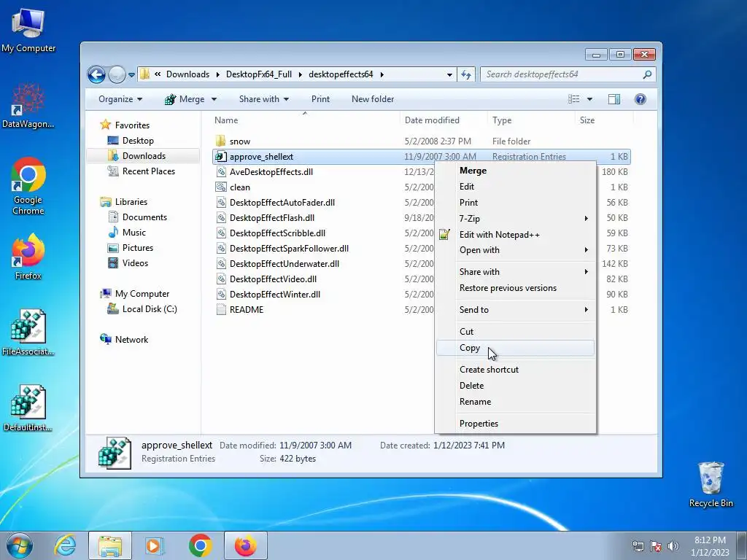Toggle the preview pane

point(614,99)
